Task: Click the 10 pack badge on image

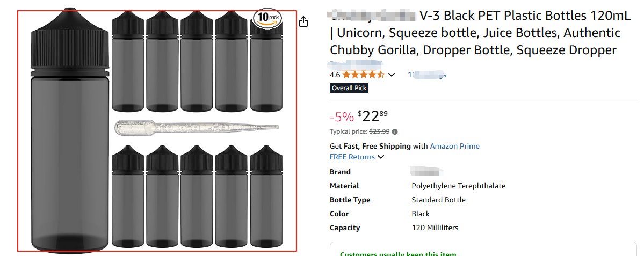Action: (267, 17)
